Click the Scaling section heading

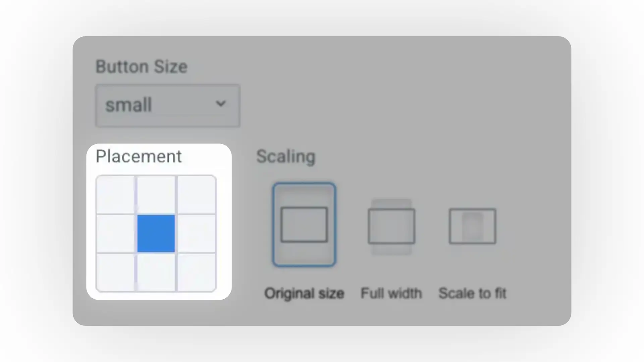(285, 156)
